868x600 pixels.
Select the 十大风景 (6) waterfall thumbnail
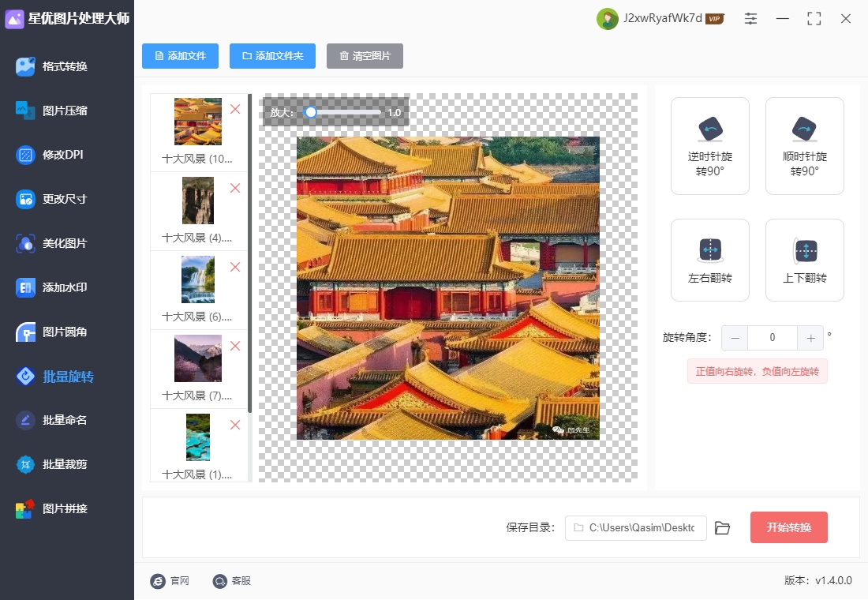point(197,279)
